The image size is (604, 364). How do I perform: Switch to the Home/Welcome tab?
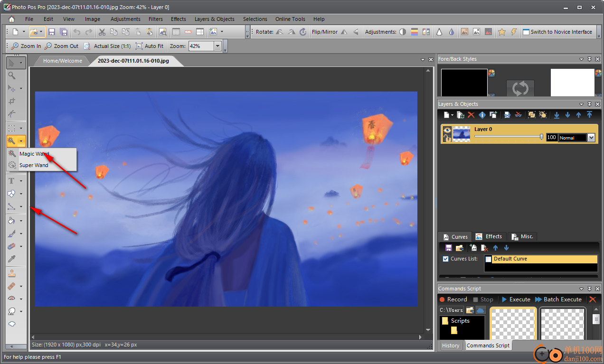point(63,61)
